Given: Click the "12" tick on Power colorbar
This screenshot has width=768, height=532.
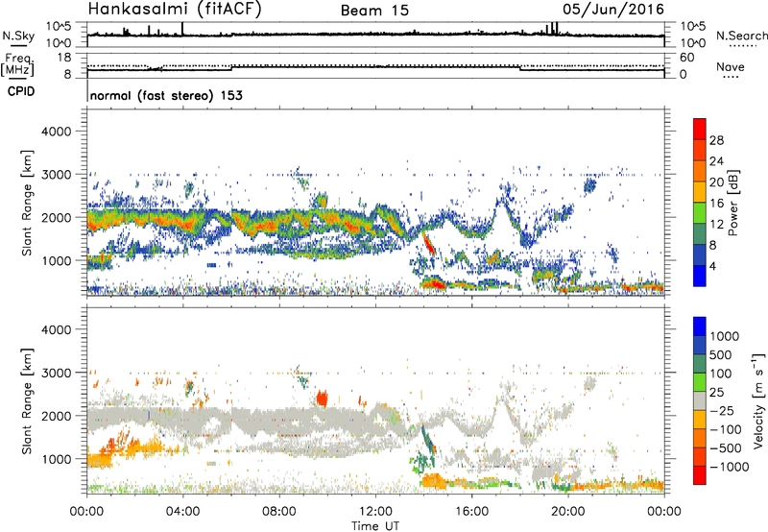Looking at the screenshot, I should 716,225.
